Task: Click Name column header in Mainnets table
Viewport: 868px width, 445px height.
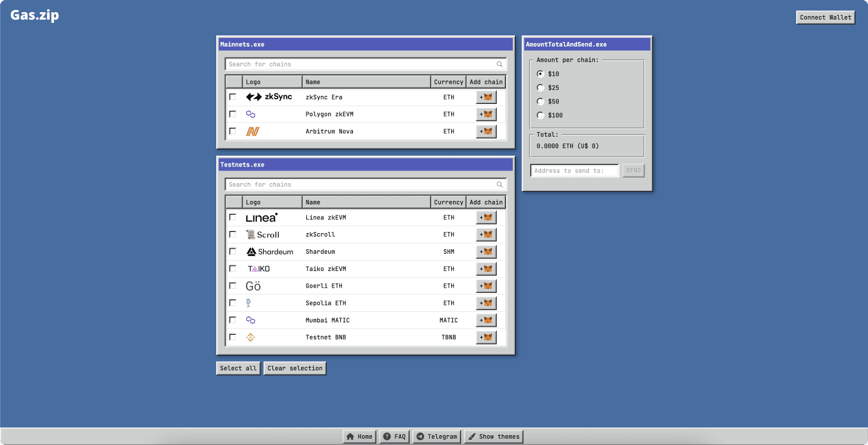Action: coord(367,82)
